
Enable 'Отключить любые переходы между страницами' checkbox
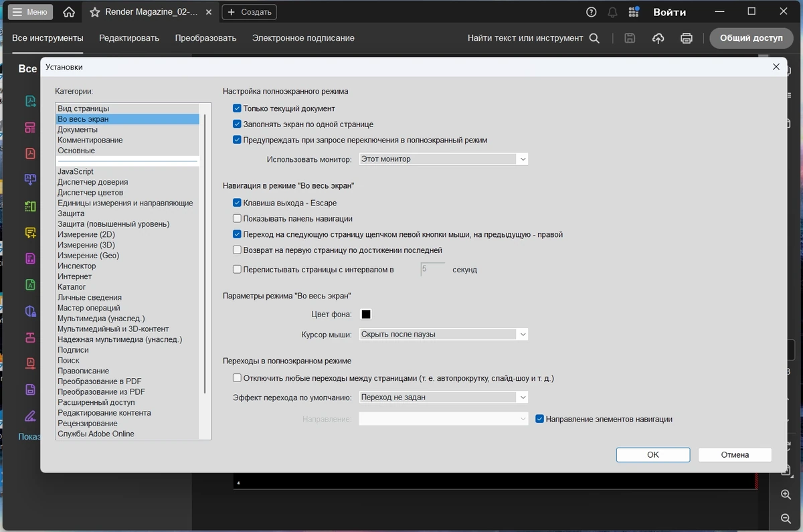pyautogui.click(x=237, y=378)
